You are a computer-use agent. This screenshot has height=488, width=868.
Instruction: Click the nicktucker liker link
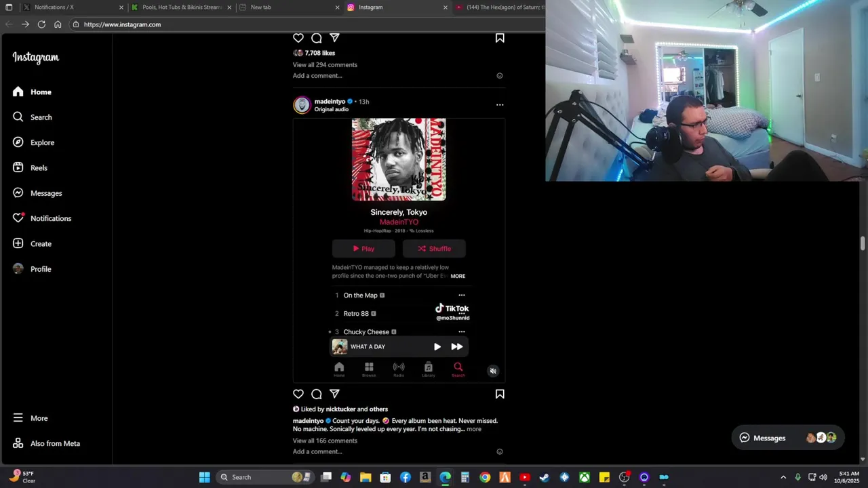(x=340, y=409)
